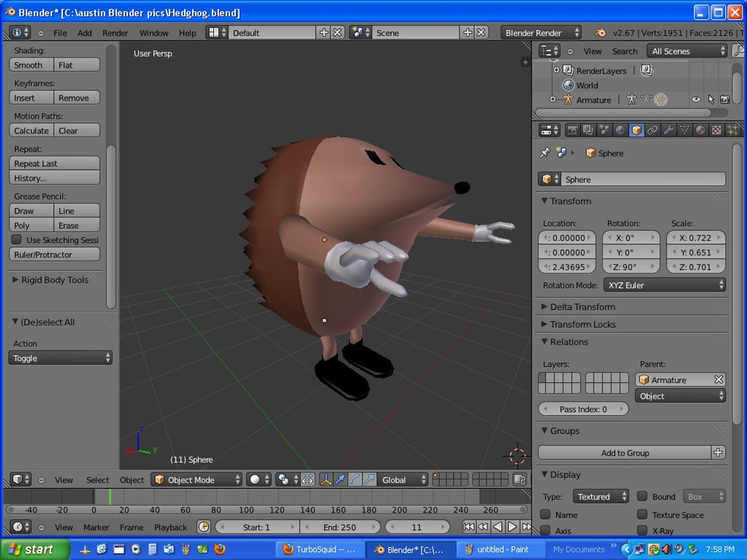The height and width of the screenshot is (560, 747).
Task: Click the pin icon in the Properties panel
Action: [545, 153]
